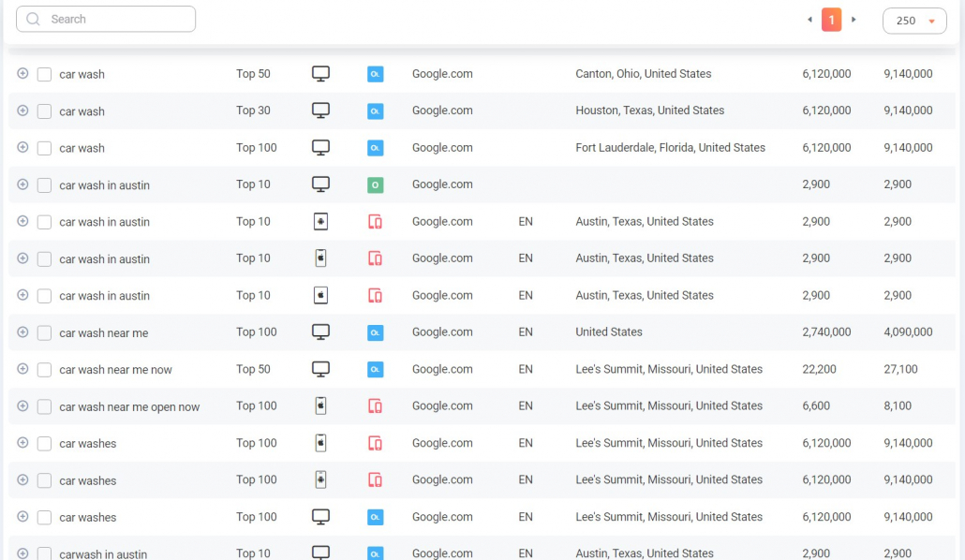Select checkbox for desktop car wash in austin row
The width and height of the screenshot is (965, 560).
tap(44, 185)
